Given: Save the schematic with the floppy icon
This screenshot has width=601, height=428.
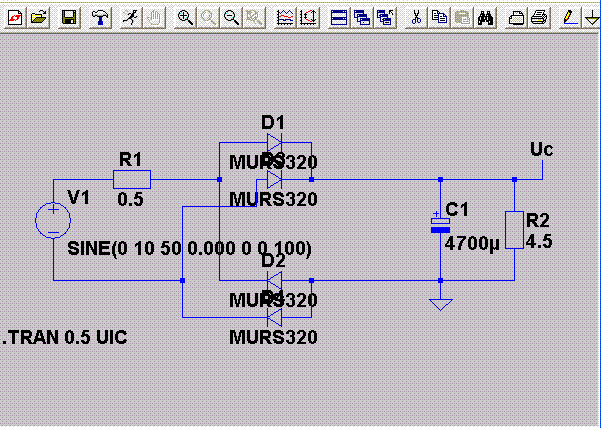Looking at the screenshot, I should point(69,18).
